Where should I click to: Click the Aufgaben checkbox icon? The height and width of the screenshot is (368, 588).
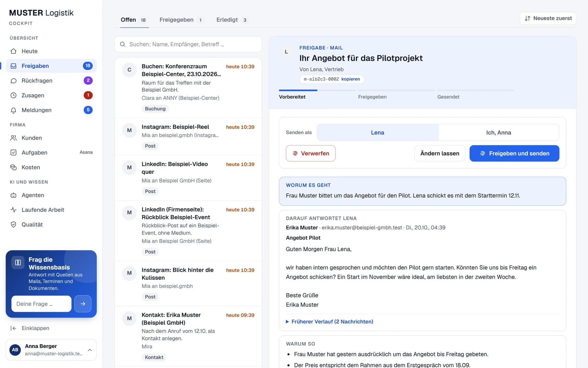click(14, 152)
